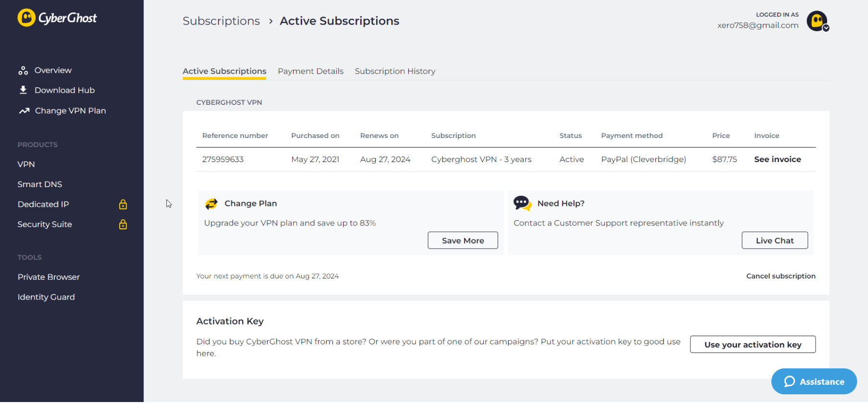The height and width of the screenshot is (403, 868).
Task: Open See invoice link
Action: coord(777,159)
